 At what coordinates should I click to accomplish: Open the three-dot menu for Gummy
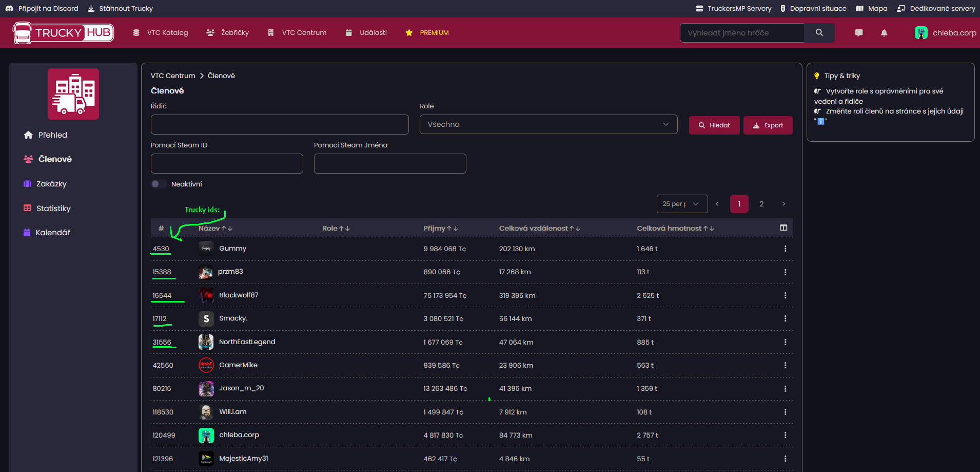click(x=785, y=249)
